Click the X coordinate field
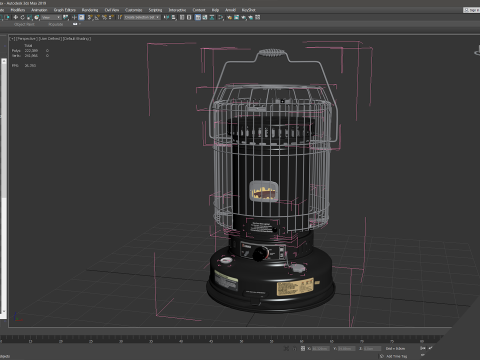The height and width of the screenshot is (360, 480). pos(321,349)
